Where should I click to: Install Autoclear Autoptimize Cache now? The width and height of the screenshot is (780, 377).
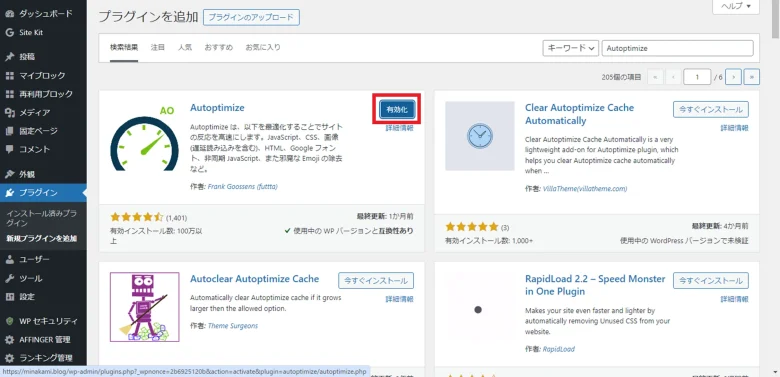pos(376,281)
